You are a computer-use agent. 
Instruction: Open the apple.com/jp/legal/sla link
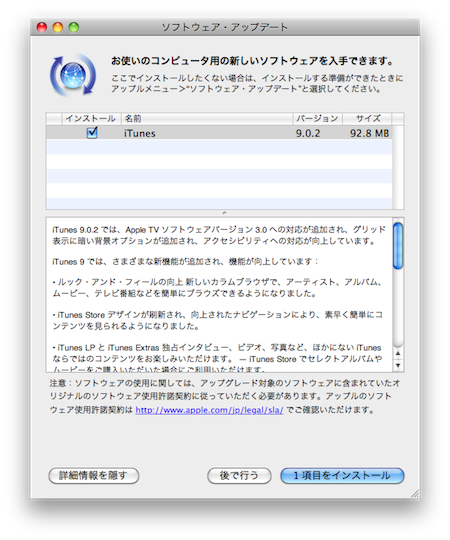pos(209,410)
